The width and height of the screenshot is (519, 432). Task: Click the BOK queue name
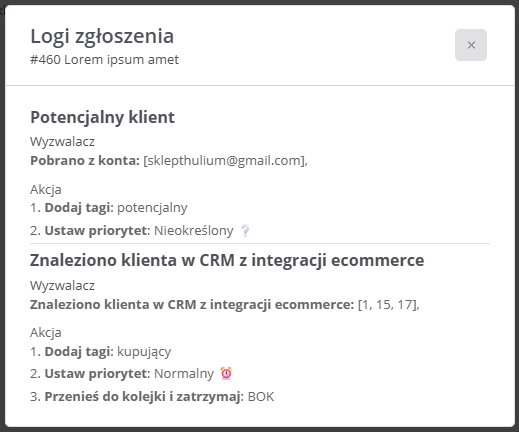[261, 397]
